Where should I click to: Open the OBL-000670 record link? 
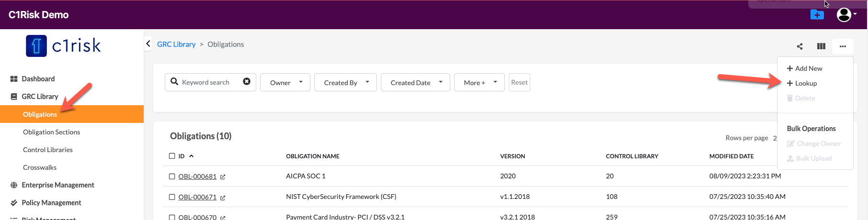[197, 217]
